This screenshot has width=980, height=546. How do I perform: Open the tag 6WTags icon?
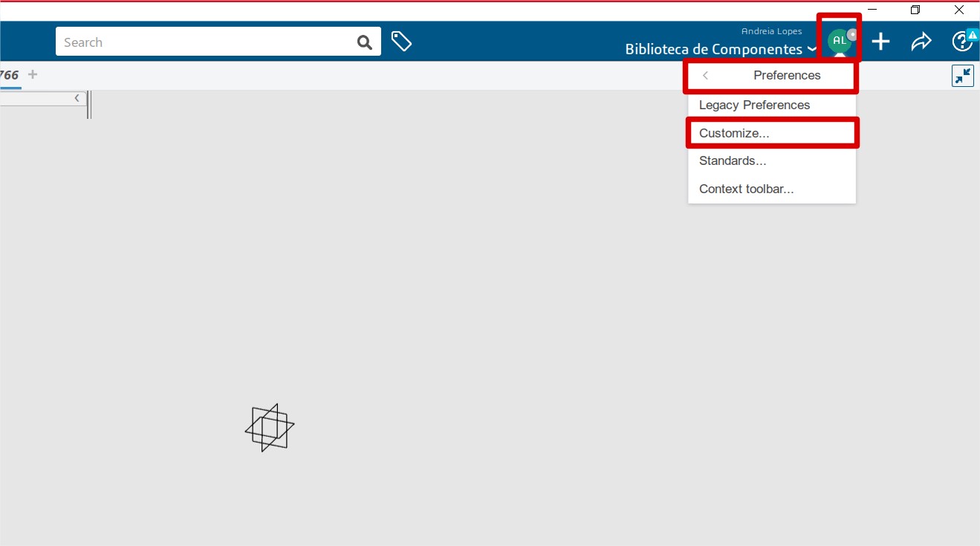click(401, 42)
